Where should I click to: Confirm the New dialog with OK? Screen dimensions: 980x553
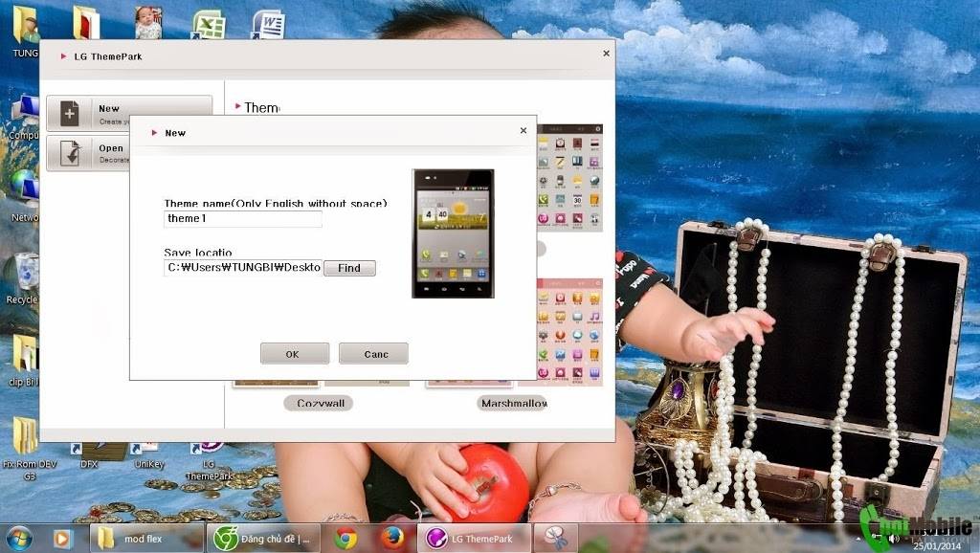(295, 354)
